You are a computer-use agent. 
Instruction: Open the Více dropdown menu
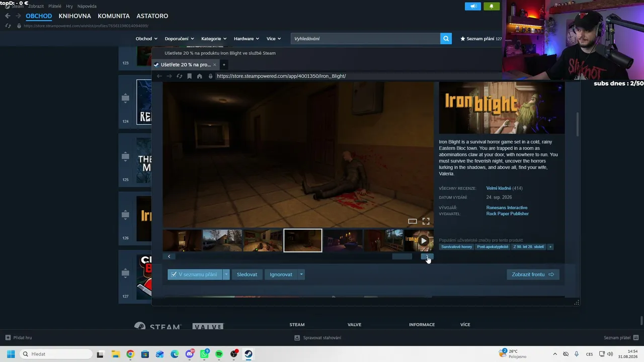pos(274,39)
